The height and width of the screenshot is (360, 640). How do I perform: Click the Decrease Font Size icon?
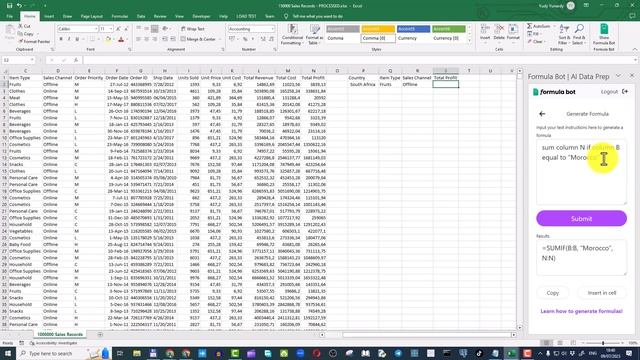[x=126, y=29]
